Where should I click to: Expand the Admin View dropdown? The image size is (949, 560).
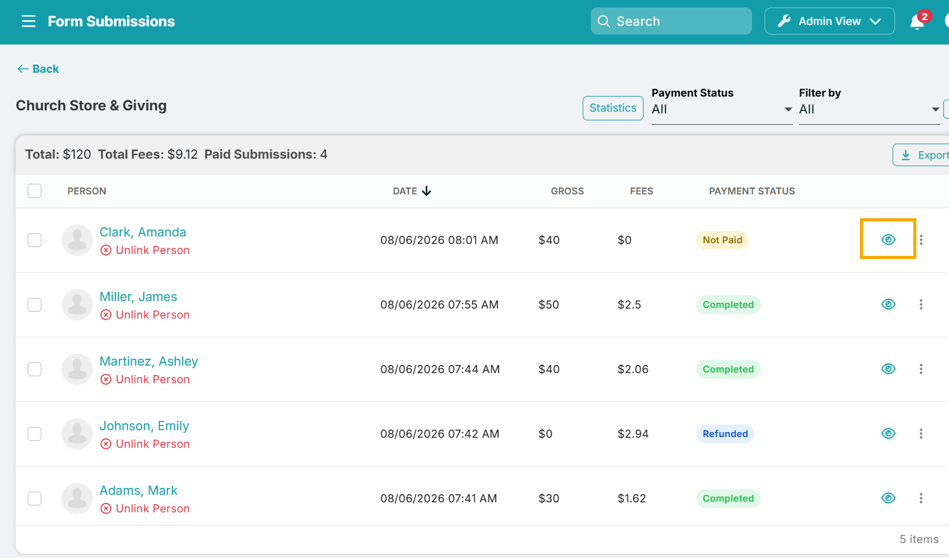(829, 21)
